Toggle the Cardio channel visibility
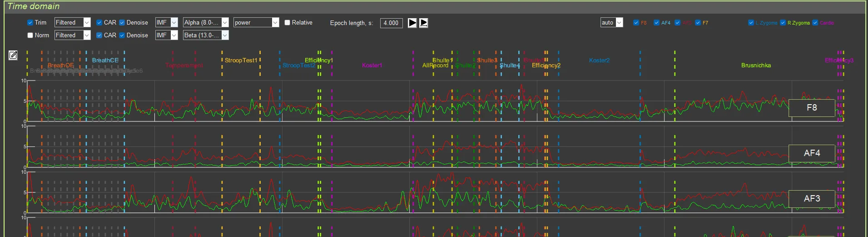868x237 pixels. (x=815, y=23)
